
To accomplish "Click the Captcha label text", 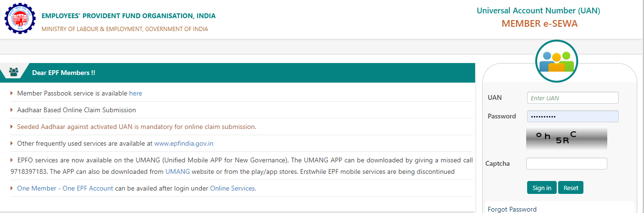I will 498,163.
